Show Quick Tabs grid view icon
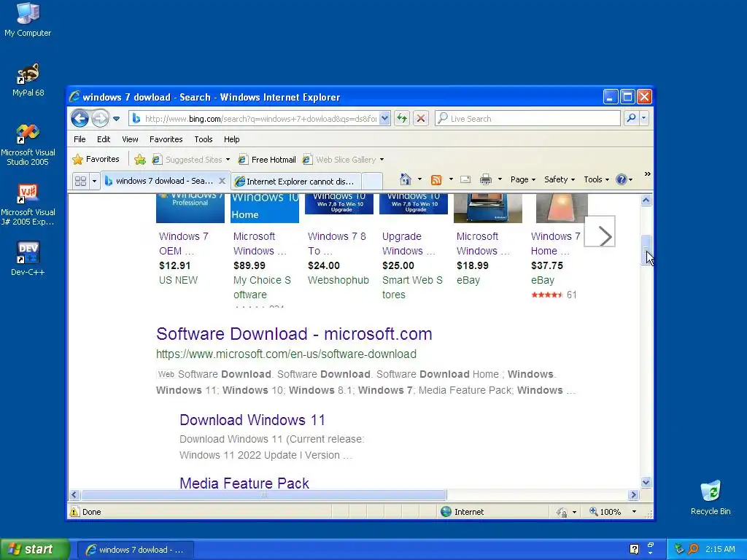The image size is (747, 560). [x=80, y=181]
